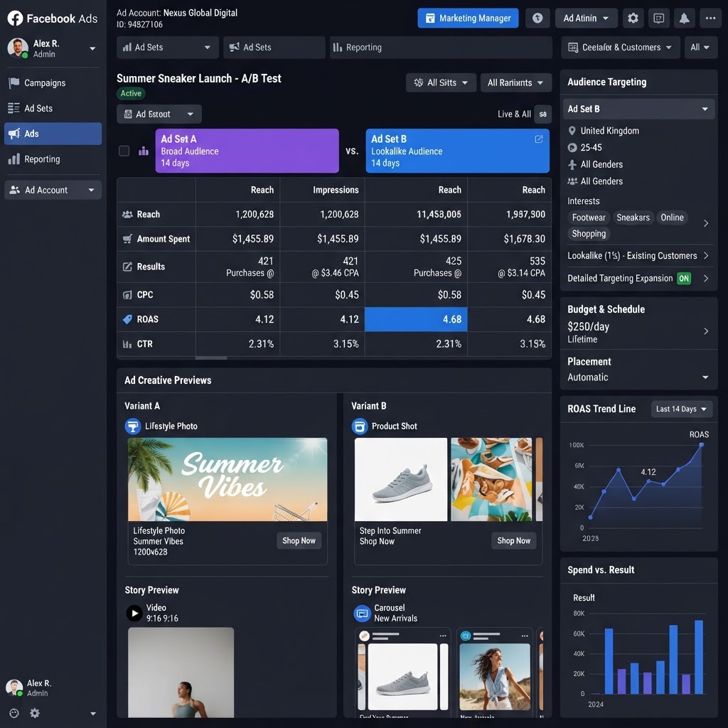Toggle Detailed Targeting Expansion ON switch
This screenshot has height=728, width=728.
click(683, 279)
